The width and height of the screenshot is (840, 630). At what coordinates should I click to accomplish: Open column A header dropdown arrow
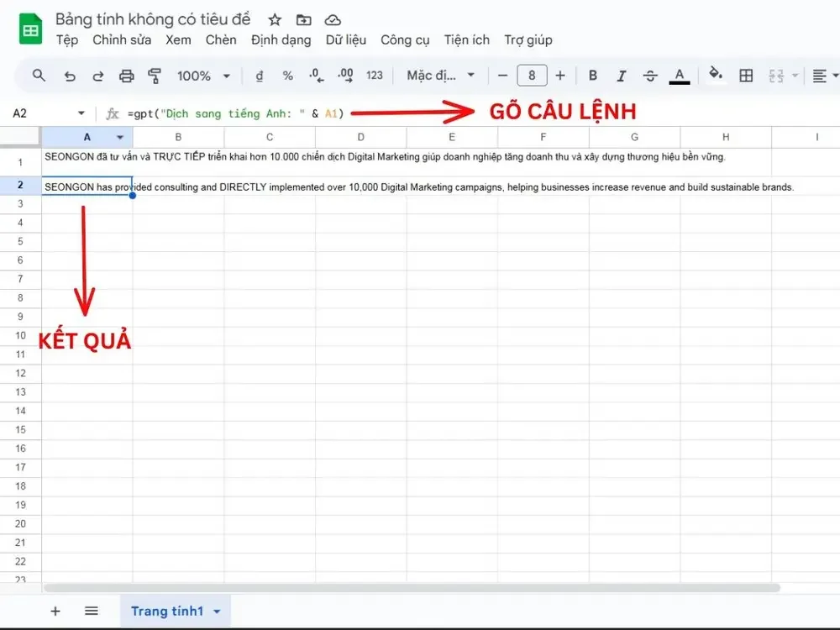tap(120, 137)
